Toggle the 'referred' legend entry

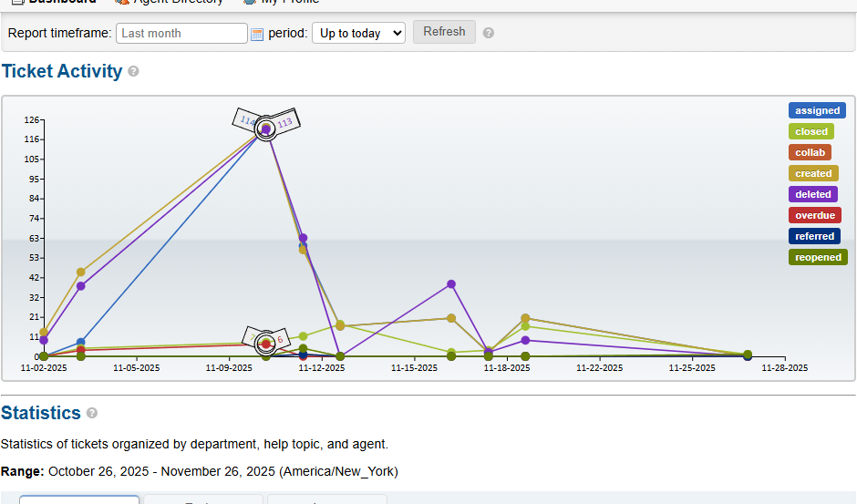pos(814,236)
